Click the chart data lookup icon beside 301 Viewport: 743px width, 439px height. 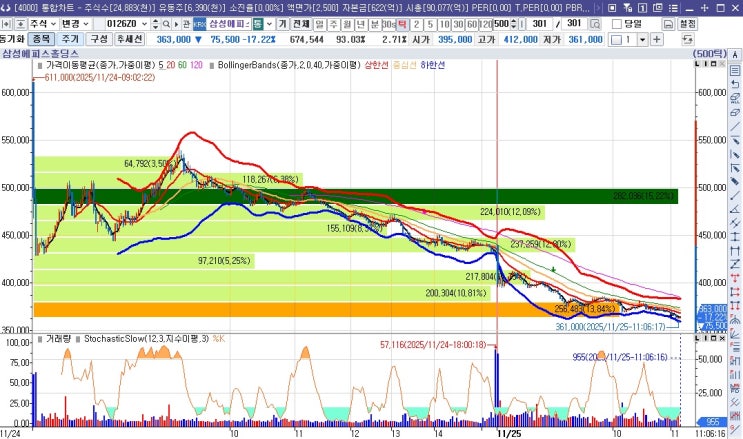click(x=595, y=24)
